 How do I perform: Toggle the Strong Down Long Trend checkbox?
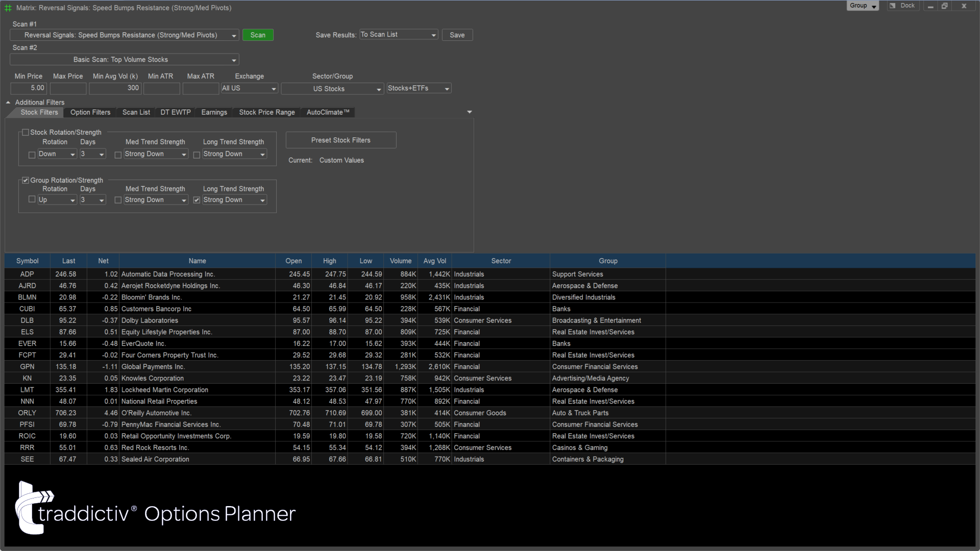click(x=197, y=200)
